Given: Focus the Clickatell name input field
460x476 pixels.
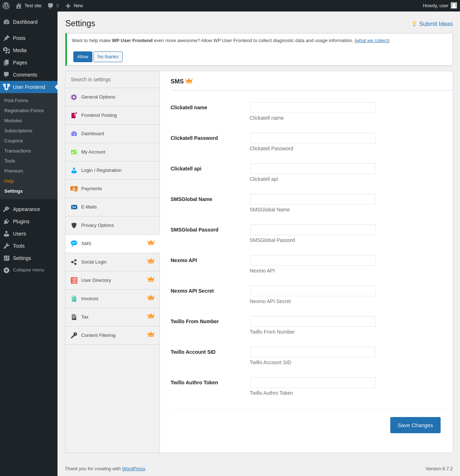Looking at the screenshot, I should pos(313,107).
